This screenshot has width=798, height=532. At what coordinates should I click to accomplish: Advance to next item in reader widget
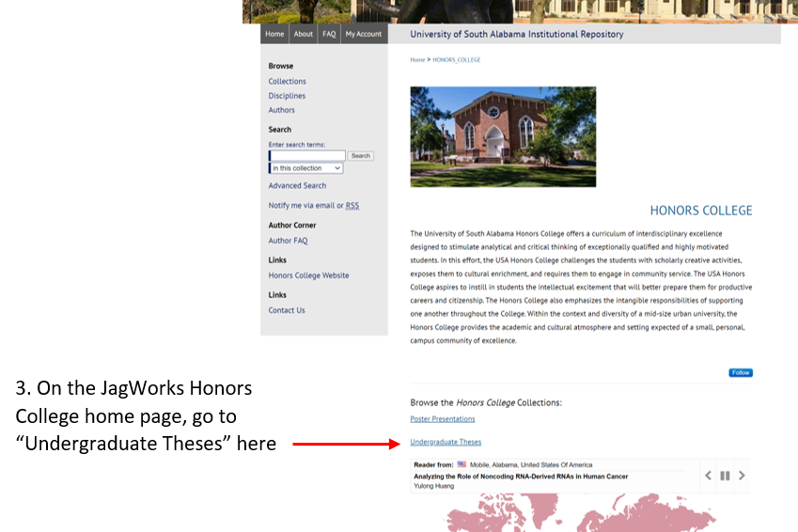[742, 476]
